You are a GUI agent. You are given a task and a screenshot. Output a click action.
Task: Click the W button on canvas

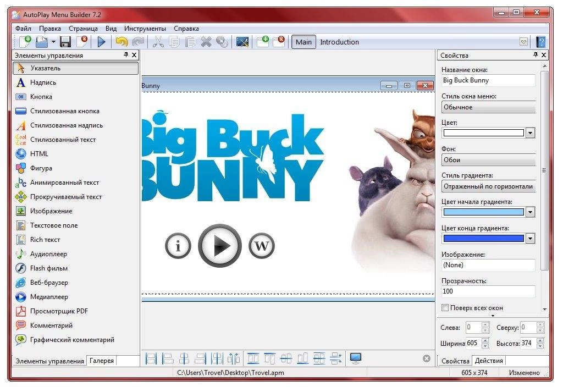pos(261,246)
